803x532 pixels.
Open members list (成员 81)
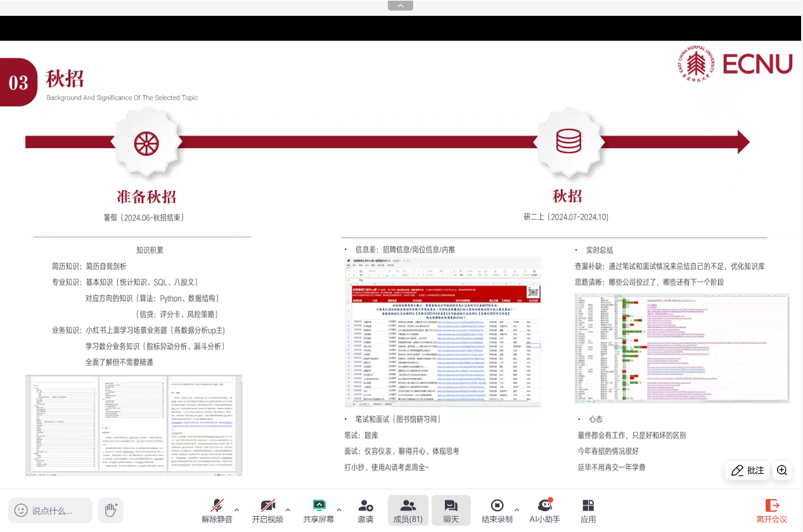coord(408,510)
